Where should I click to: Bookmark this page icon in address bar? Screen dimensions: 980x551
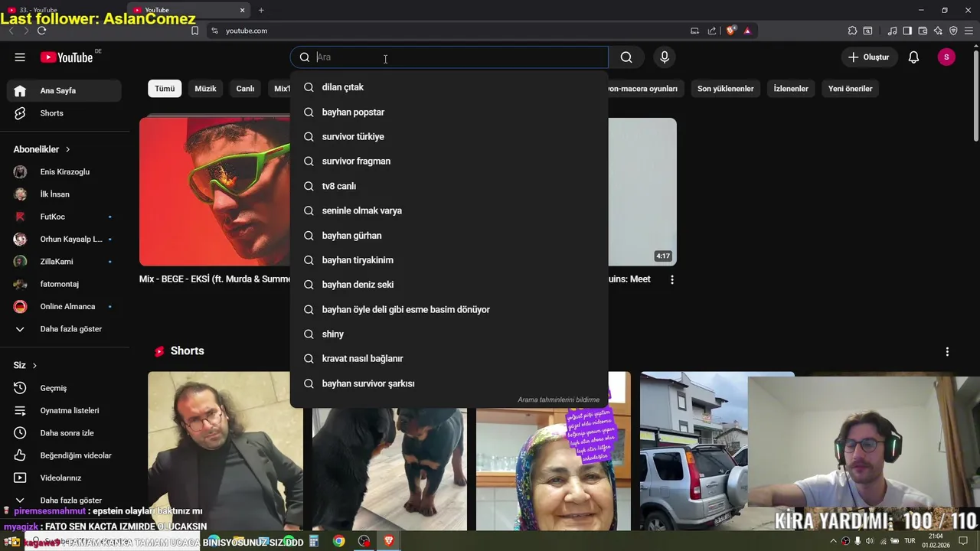194,31
